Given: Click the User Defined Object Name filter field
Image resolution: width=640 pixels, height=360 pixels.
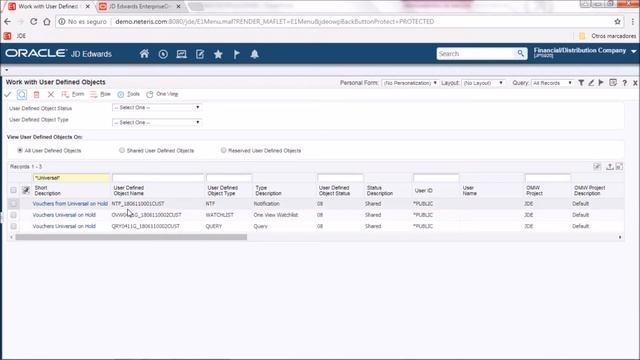Looking at the screenshot, I should click(x=158, y=178).
